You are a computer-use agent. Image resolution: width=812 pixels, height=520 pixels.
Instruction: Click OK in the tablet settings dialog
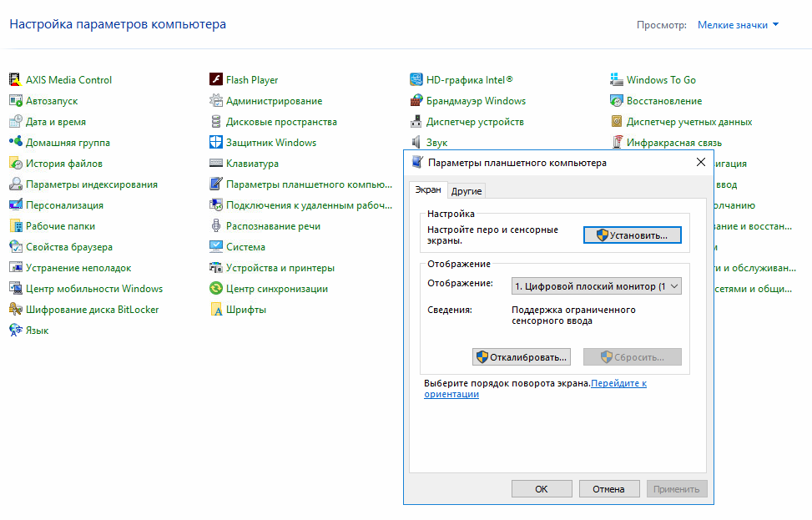[542, 489]
